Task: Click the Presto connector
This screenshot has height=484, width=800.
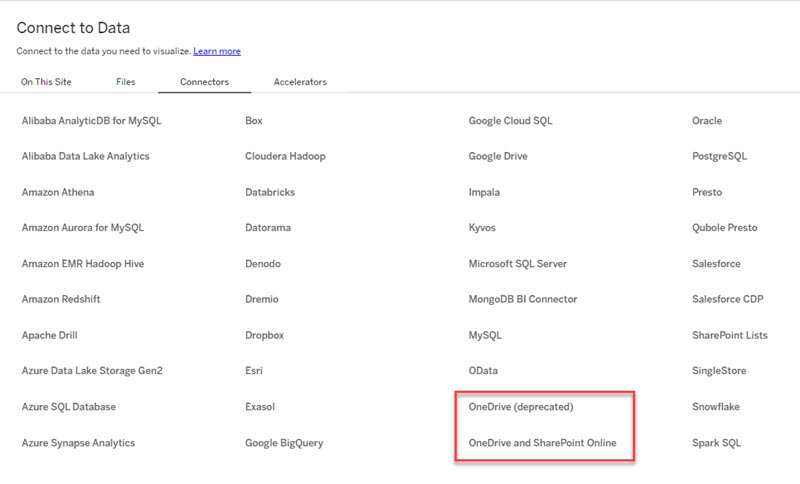Action: (707, 192)
